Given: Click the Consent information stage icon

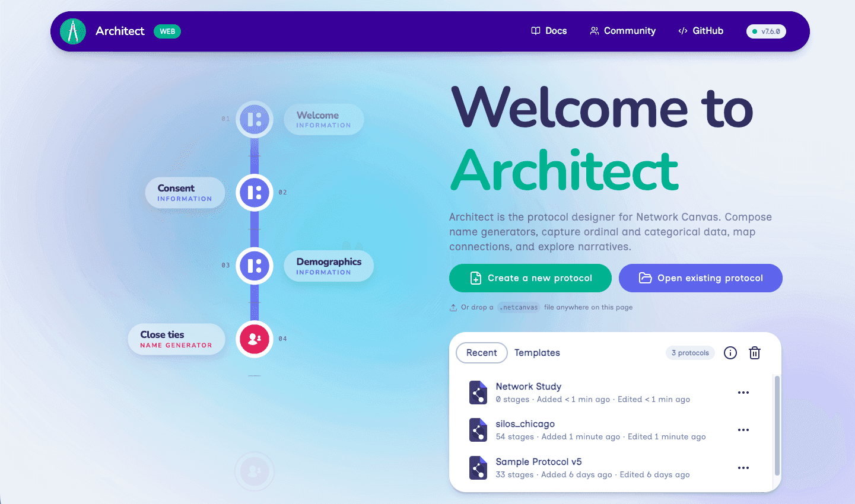Looking at the screenshot, I should 255,193.
